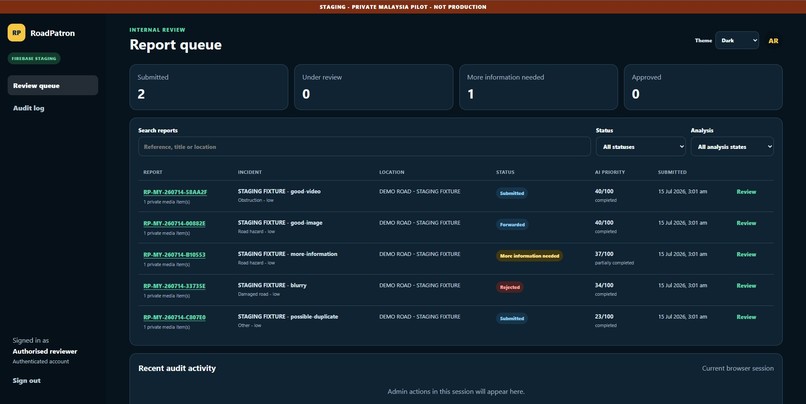Click the Submitted badge in good-video row
Viewport: 806px width, 404px height.
[512, 193]
